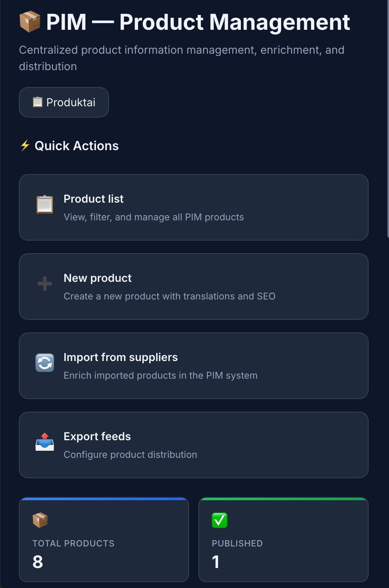Screen dimensions: 389x588
Task: Open the Produktai section
Action: pos(64,102)
